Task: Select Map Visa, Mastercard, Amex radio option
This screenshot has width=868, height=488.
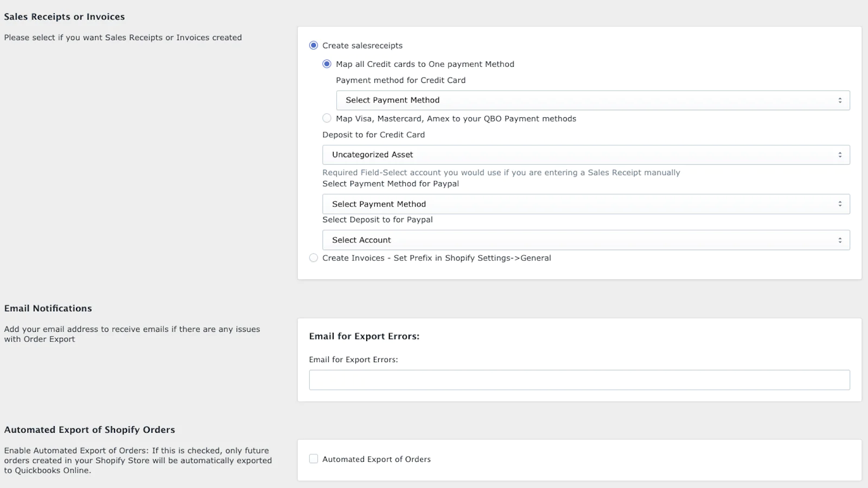Action: point(327,118)
